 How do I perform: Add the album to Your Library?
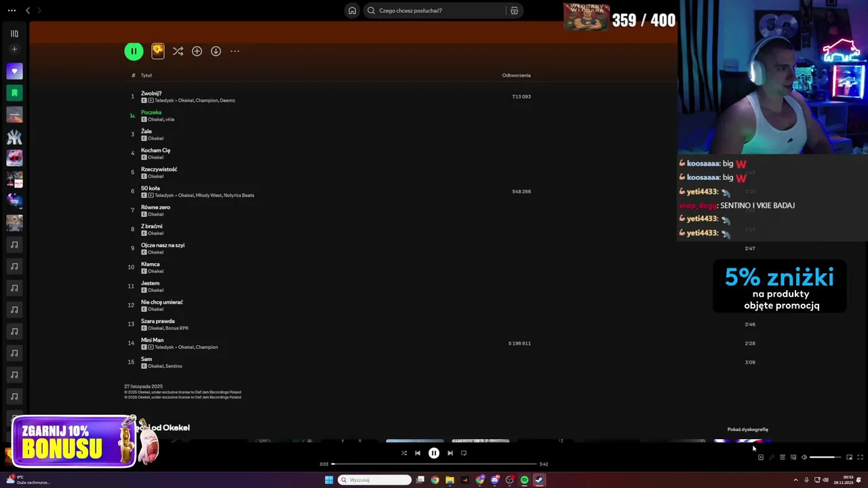[197, 51]
